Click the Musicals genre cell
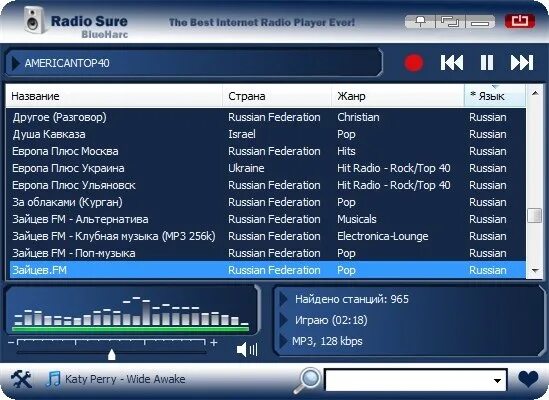This screenshot has height=400, width=549. point(357,219)
